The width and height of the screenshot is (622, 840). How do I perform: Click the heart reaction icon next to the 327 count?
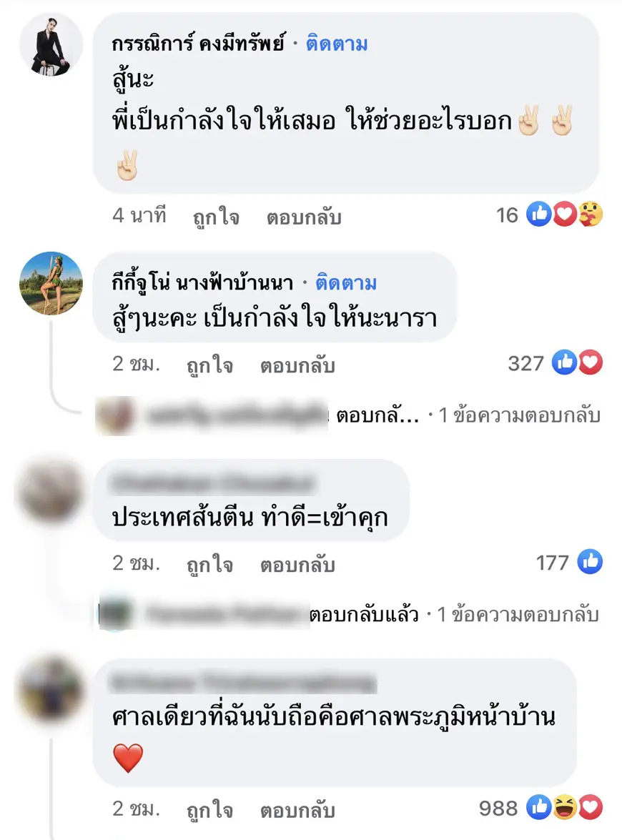pyautogui.click(x=591, y=362)
